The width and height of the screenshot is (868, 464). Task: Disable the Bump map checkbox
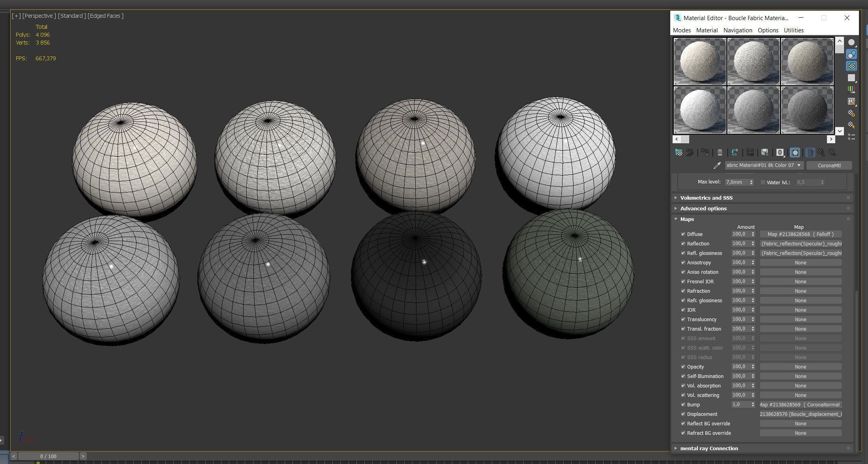[x=683, y=404]
